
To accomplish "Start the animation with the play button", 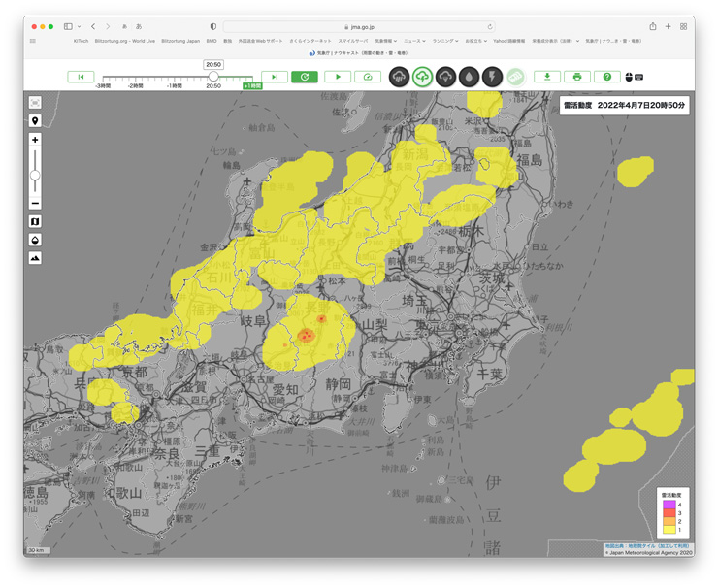I will [338, 77].
